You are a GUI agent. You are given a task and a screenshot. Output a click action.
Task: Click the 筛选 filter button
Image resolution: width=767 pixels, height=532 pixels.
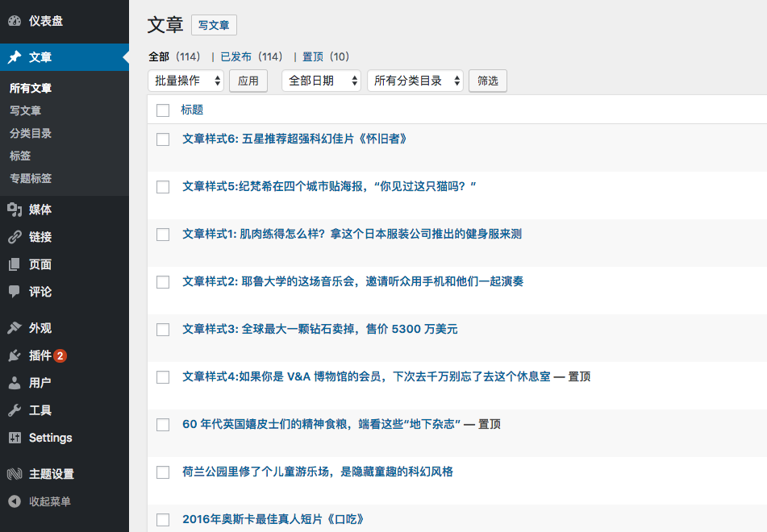click(x=488, y=81)
